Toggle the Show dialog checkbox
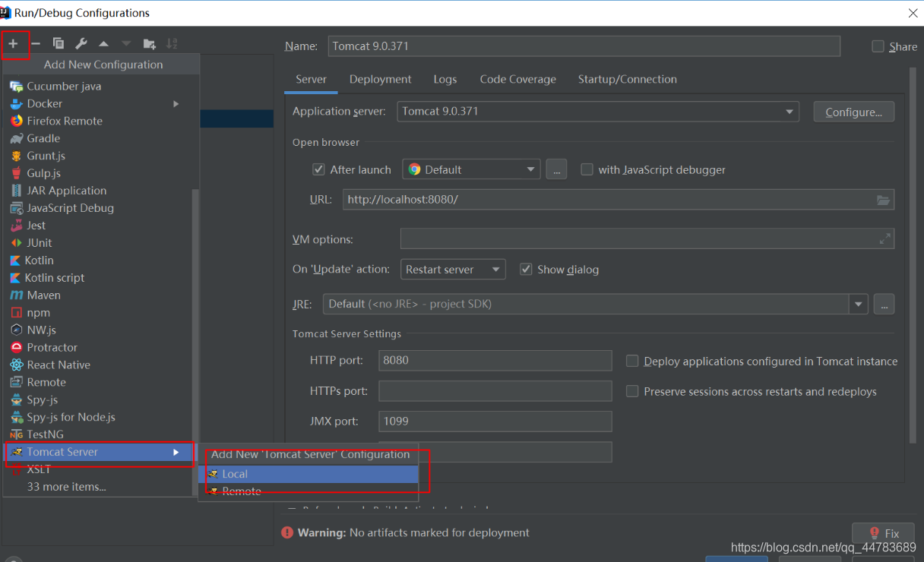924x562 pixels. 526,269
